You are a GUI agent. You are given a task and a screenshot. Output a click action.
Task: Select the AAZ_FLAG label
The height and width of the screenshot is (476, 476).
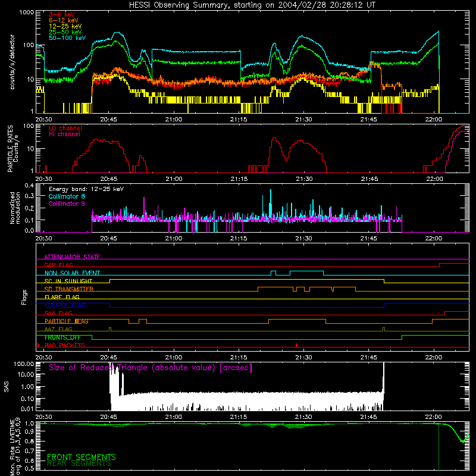[x=58, y=329]
